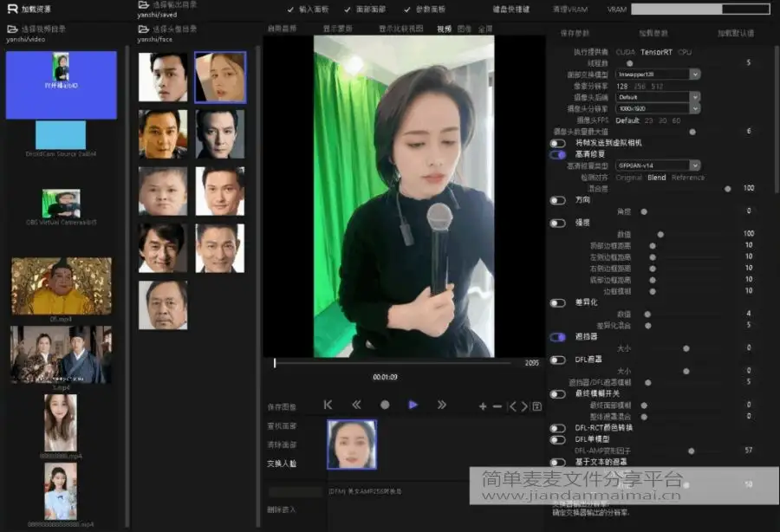Click the DFL-AMP变形因子 slider handle

click(x=691, y=451)
